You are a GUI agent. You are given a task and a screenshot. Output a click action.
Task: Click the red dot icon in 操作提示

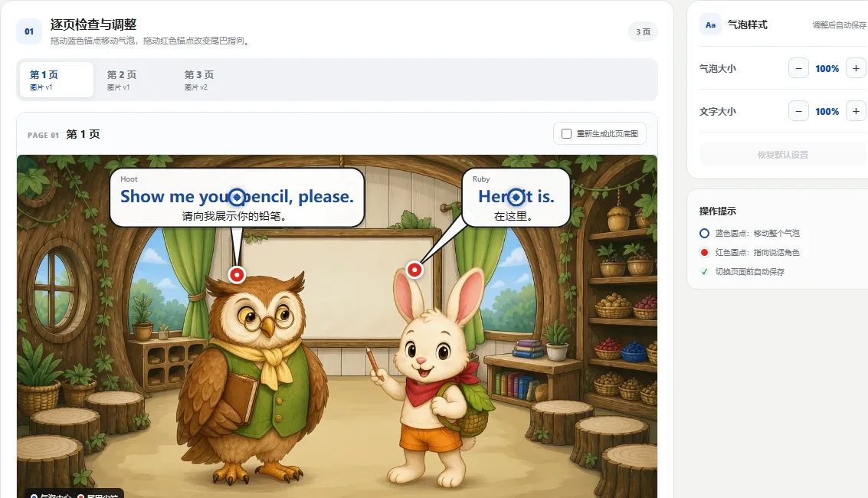[704, 252]
